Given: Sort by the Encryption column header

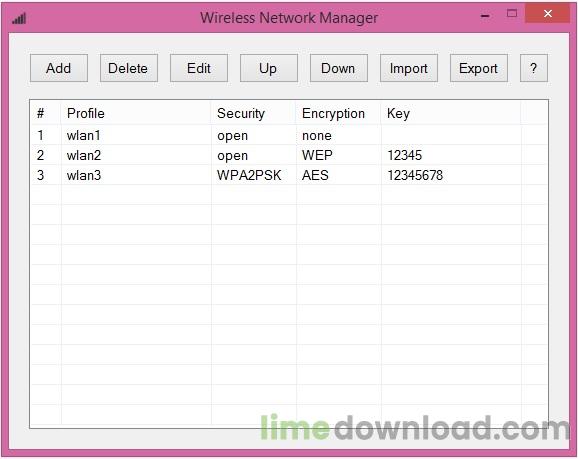Looking at the screenshot, I should pos(338,113).
